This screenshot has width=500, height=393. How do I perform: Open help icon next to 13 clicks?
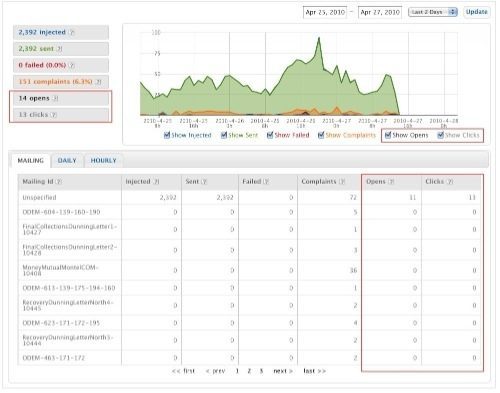54,115
